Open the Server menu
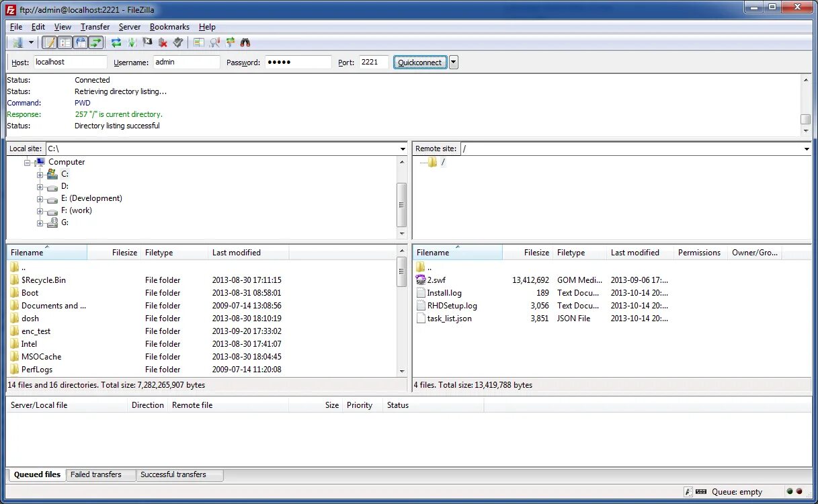Viewport: 818px width, 504px height. (x=130, y=27)
